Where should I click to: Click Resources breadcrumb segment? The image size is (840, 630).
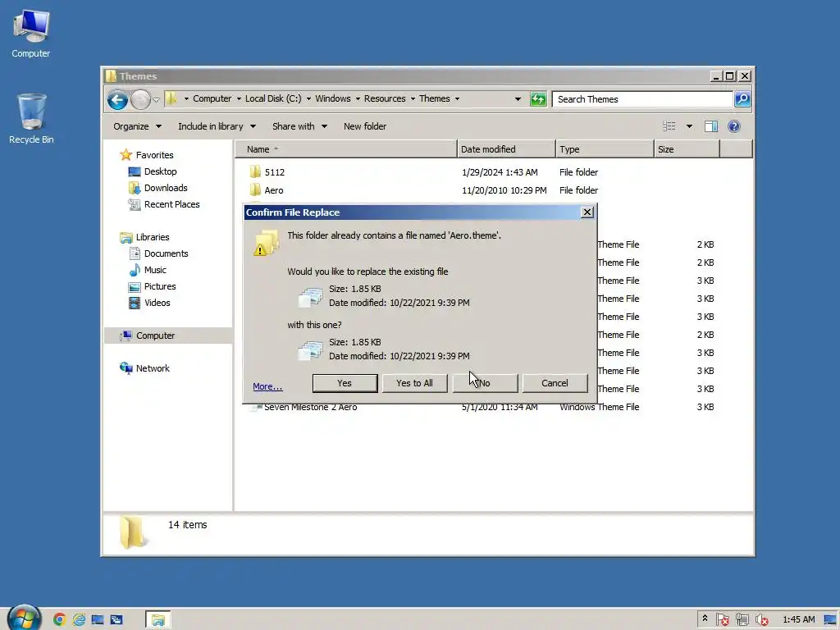(385, 98)
